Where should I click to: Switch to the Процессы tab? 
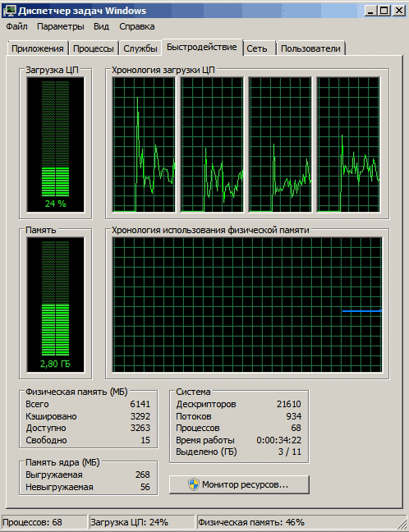click(x=94, y=48)
